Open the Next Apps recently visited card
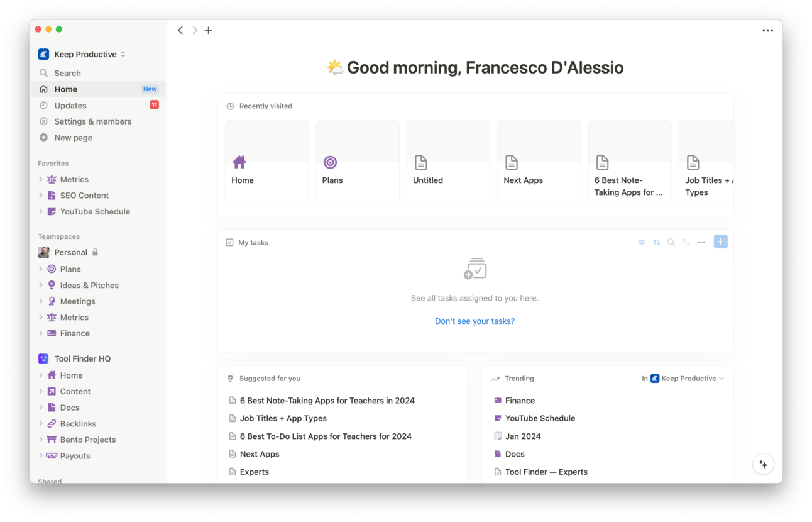Viewport: 812px width, 522px height. coord(539,162)
